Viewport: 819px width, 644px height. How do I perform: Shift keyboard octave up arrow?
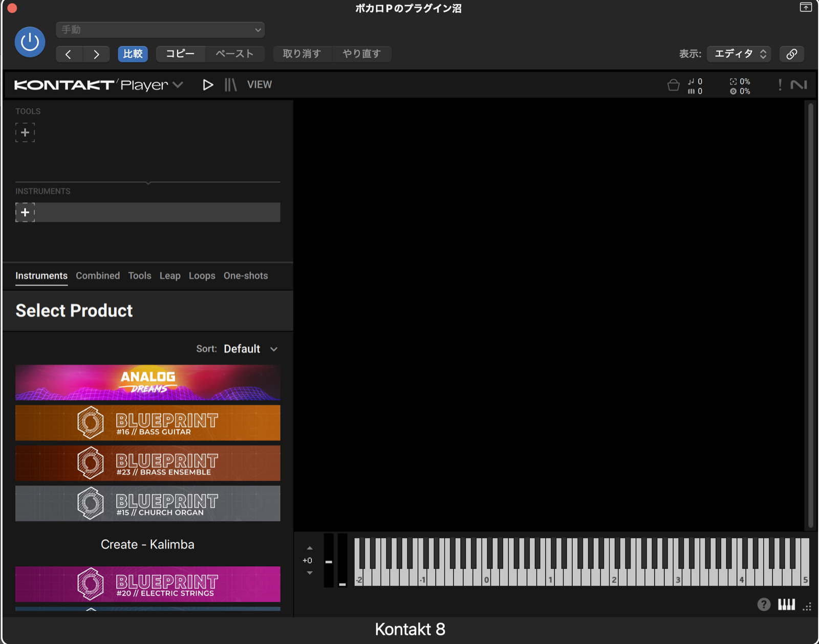(x=310, y=548)
